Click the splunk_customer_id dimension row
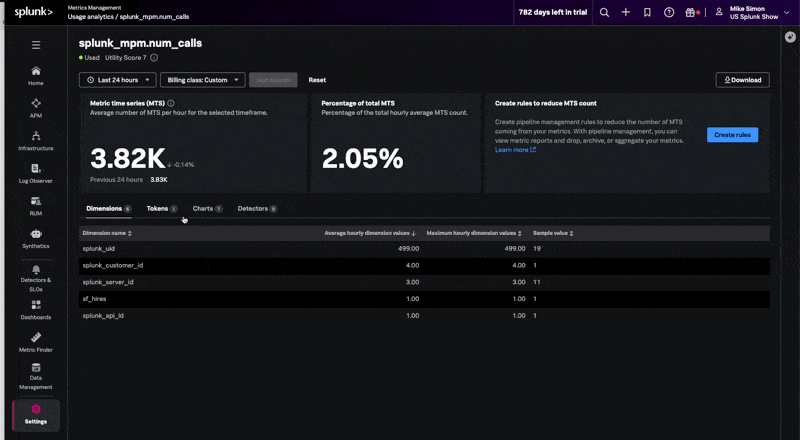Screen dimensions: 800x440 pyautogui.click(x=424, y=265)
